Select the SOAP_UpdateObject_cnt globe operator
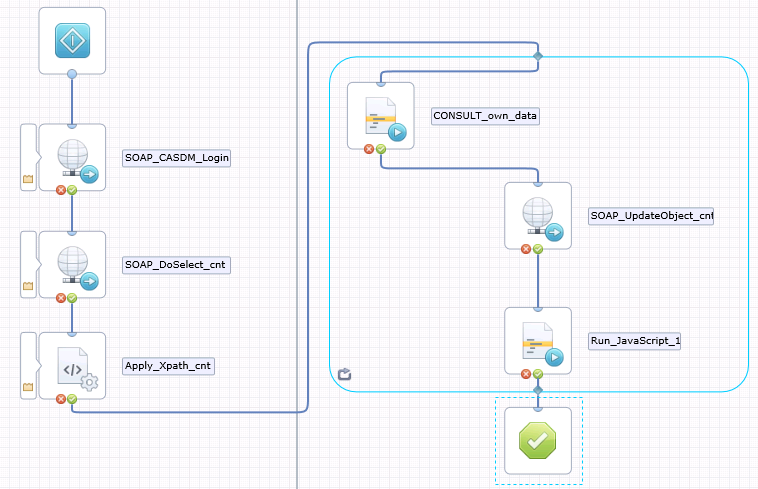Image resolution: width=758 pixels, height=489 pixels. click(538, 216)
